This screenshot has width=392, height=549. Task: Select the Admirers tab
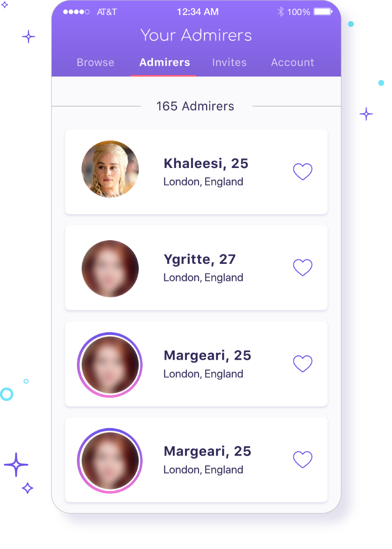click(x=165, y=62)
